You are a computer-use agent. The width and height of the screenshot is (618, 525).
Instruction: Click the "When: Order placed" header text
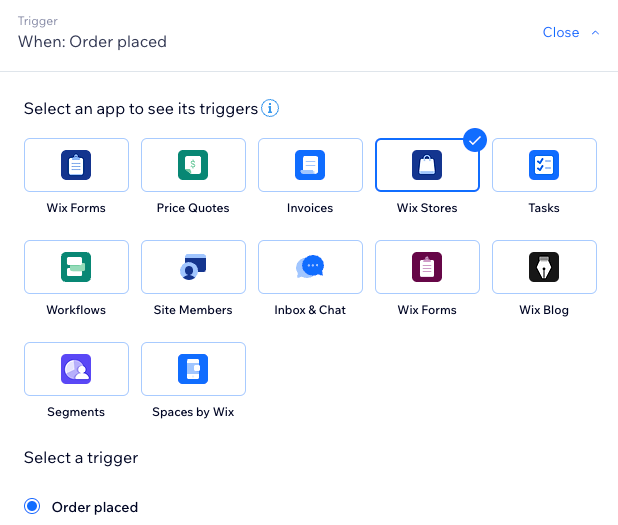click(93, 42)
